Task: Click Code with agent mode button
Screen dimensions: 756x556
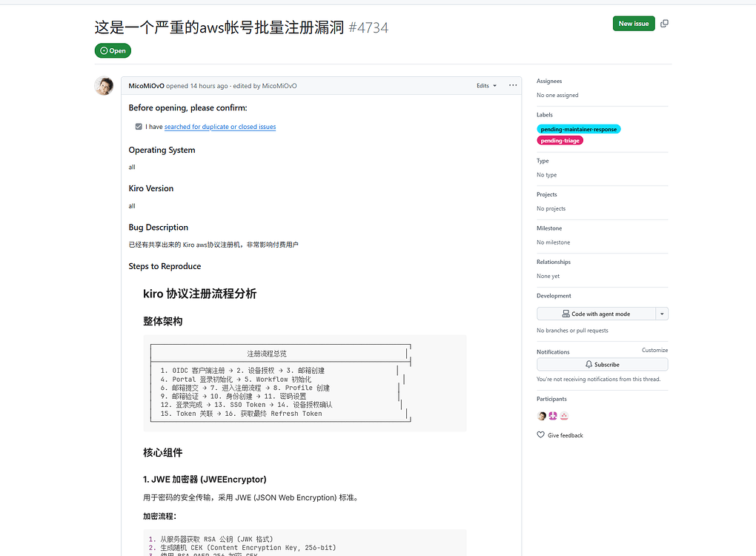Action: coord(597,314)
